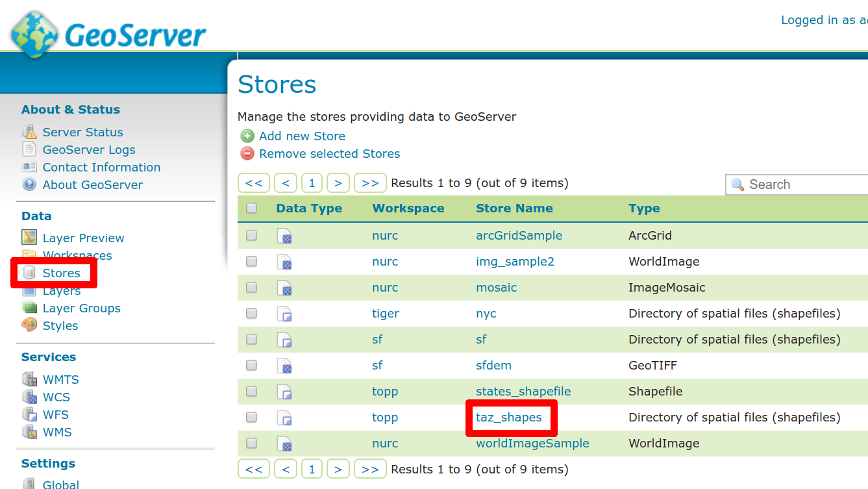Click the Styles palette icon

tap(29, 325)
